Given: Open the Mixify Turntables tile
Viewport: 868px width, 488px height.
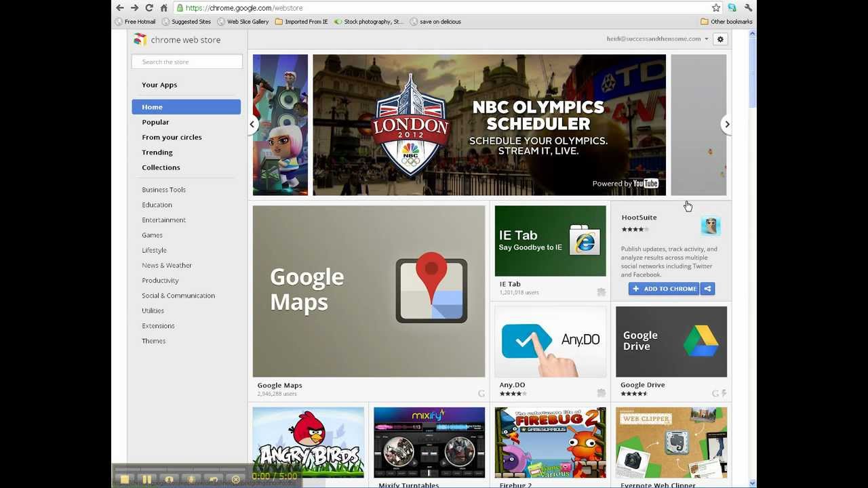Looking at the screenshot, I should coord(429,443).
